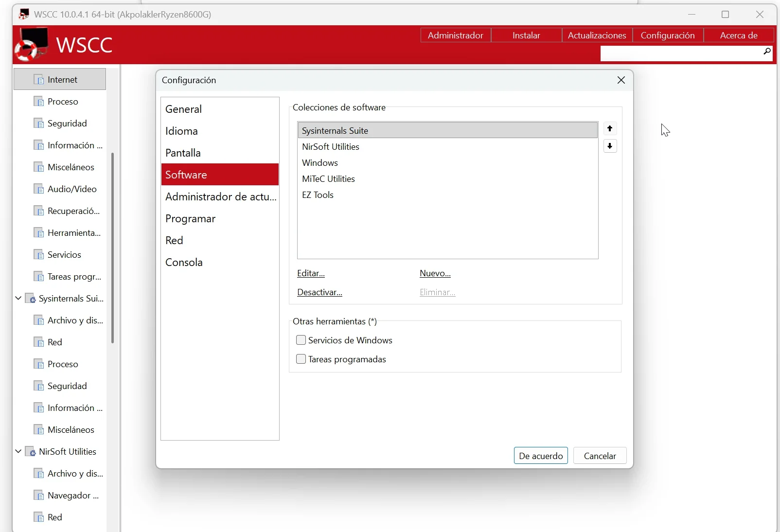Viewport: 780px width, 532px height.
Task: Click the WSCC lifebuoy logo in the header
Action: pyautogui.click(x=32, y=44)
